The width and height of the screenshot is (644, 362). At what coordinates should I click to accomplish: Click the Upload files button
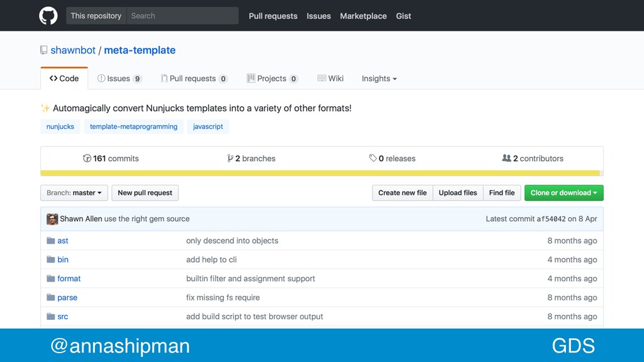click(x=458, y=193)
